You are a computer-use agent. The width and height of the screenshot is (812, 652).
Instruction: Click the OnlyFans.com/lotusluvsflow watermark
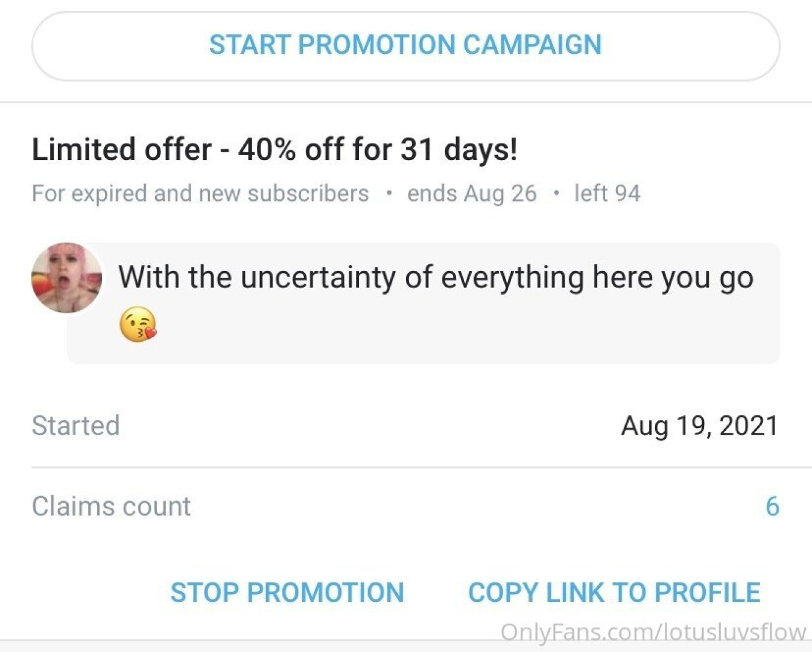(x=653, y=632)
